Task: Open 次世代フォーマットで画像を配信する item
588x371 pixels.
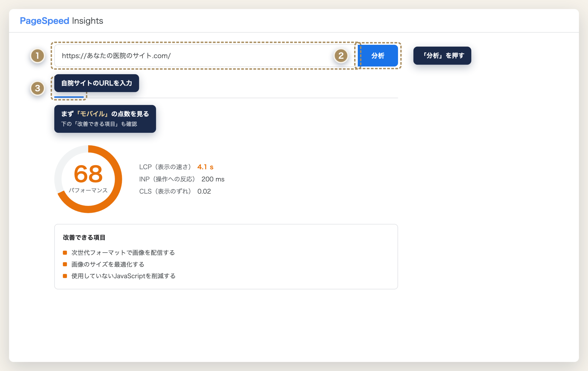Action: (119, 252)
